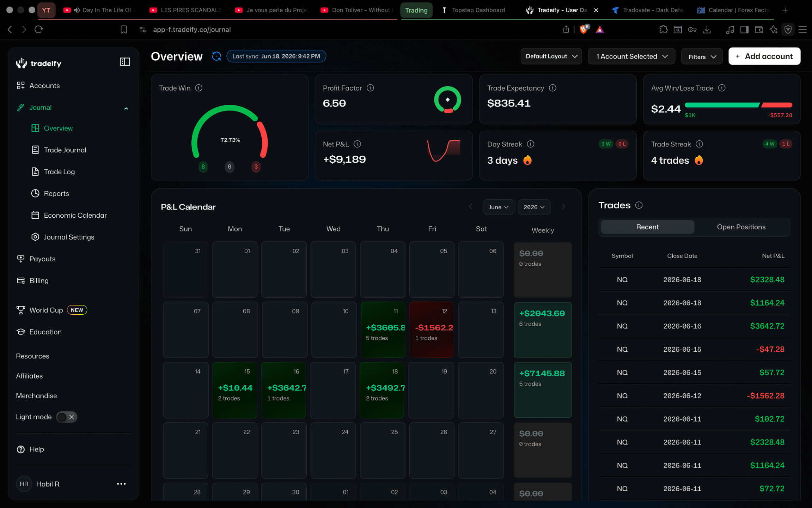Image resolution: width=812 pixels, height=508 pixels.
Task: Click the +$7145.88 weekly summary card
Action: point(543,390)
